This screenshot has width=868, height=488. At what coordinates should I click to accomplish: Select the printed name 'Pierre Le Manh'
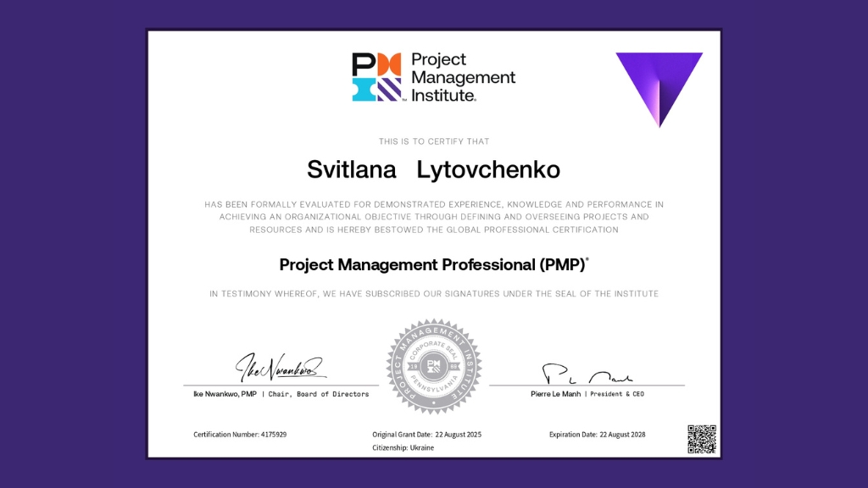(x=556, y=394)
